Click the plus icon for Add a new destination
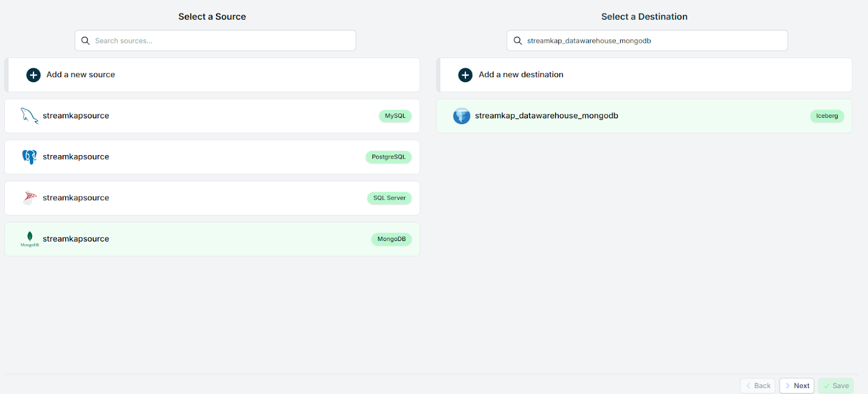The image size is (868, 394). coord(465,75)
